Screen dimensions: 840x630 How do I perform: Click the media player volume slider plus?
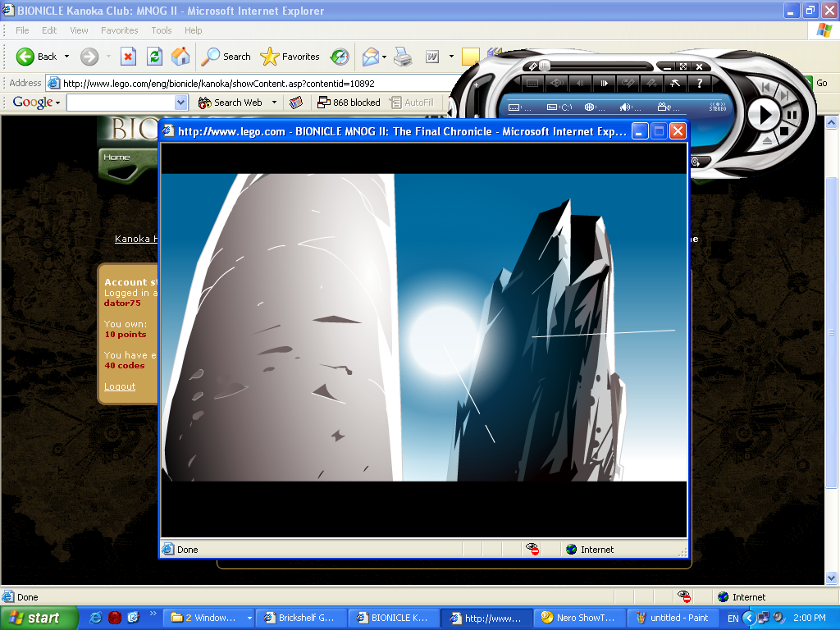click(476, 84)
